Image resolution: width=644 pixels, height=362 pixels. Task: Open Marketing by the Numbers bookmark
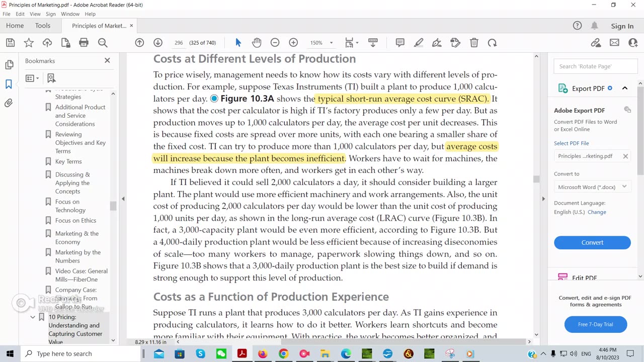[x=78, y=256]
